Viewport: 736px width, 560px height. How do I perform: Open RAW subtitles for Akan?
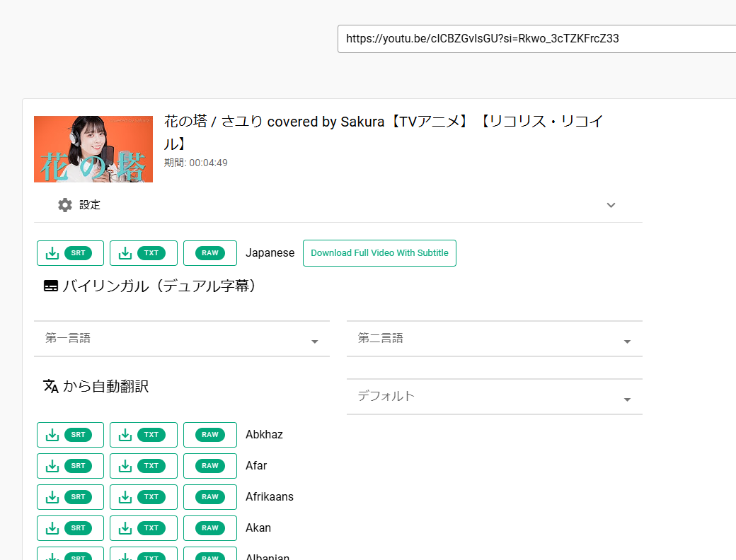[209, 528]
